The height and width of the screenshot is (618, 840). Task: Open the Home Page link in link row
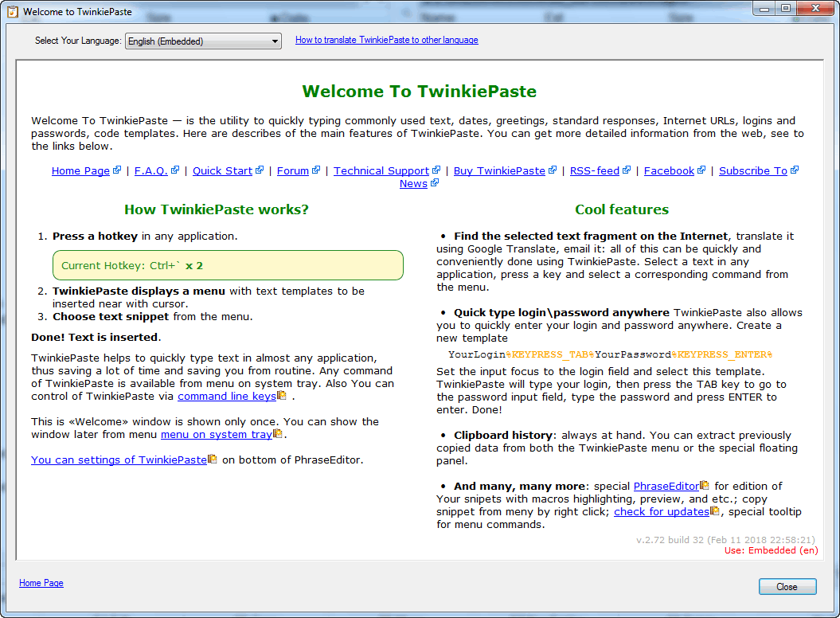click(80, 170)
